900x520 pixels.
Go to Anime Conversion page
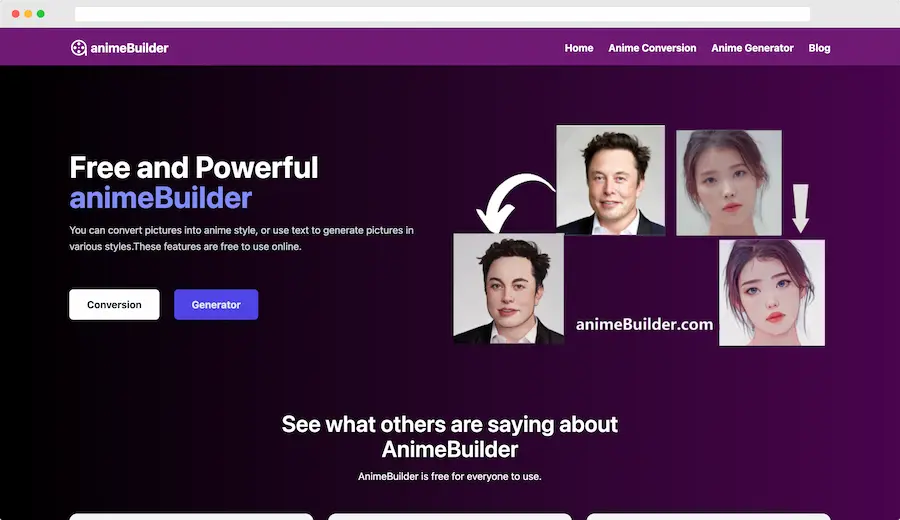[652, 48]
